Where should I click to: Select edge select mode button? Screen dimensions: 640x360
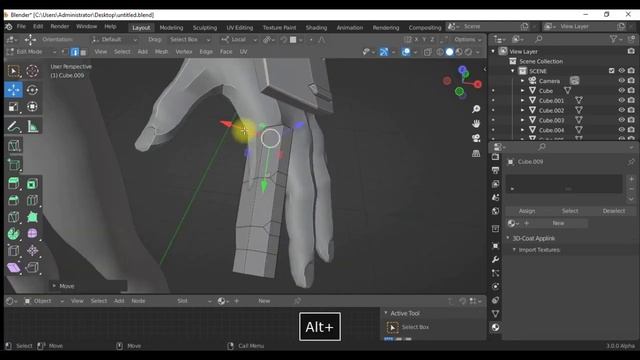(x=75, y=52)
